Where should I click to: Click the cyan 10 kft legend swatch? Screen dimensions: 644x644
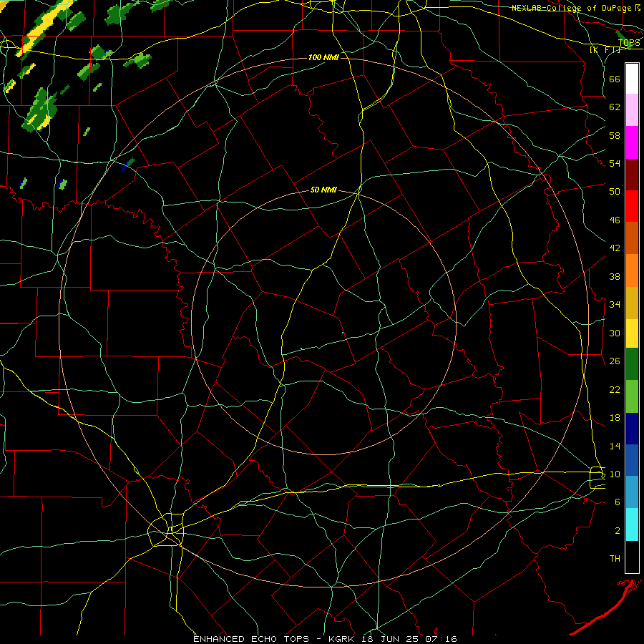point(632,525)
